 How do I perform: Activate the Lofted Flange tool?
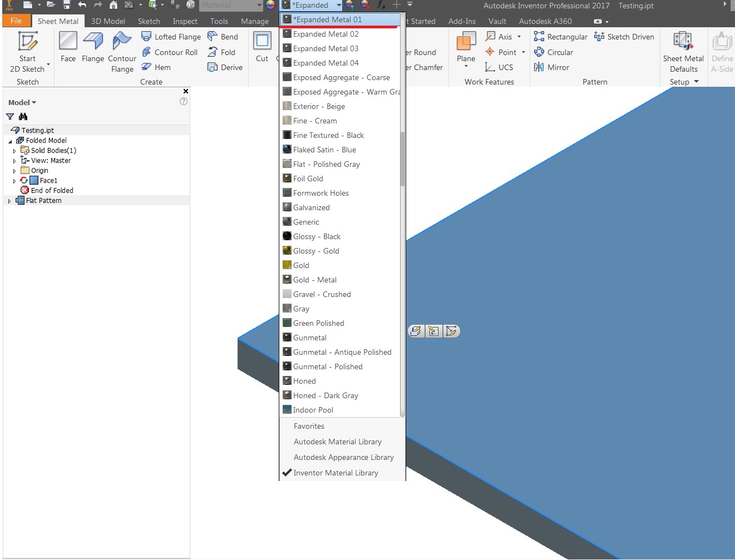click(171, 36)
